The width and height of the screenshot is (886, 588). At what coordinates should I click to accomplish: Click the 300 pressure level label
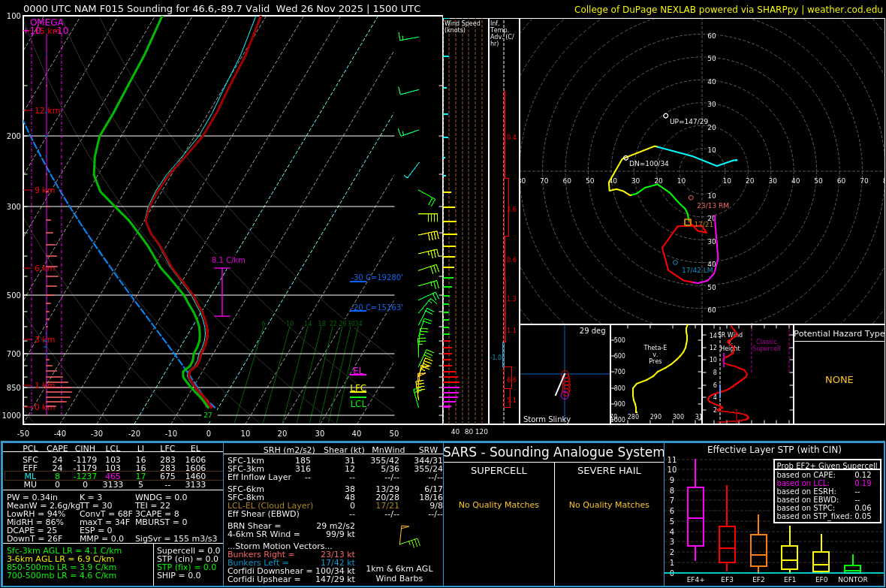[x=14, y=207]
